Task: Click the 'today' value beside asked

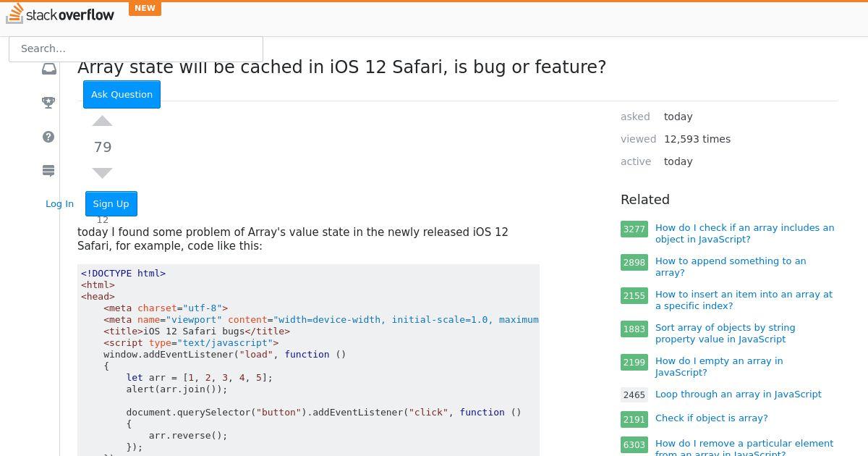Action: tap(678, 117)
